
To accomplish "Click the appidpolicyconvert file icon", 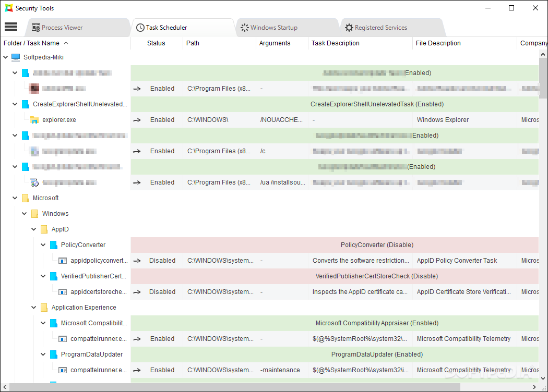I will point(63,261).
